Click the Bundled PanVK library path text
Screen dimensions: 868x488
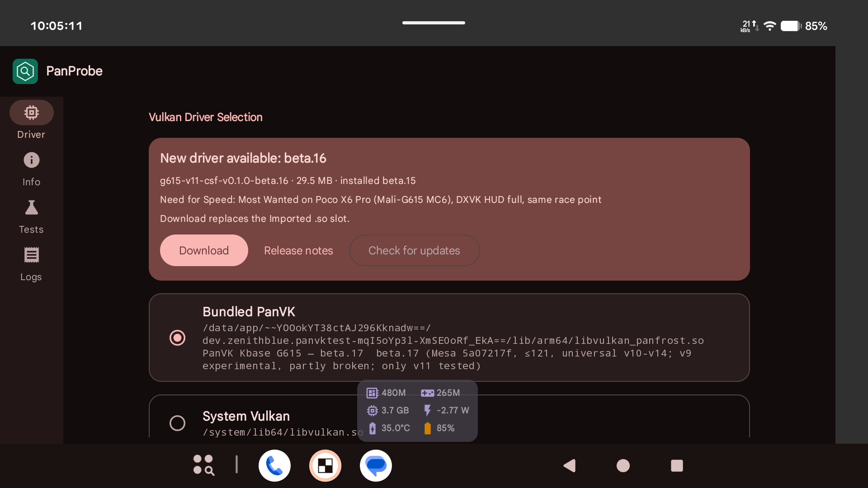[x=453, y=334]
